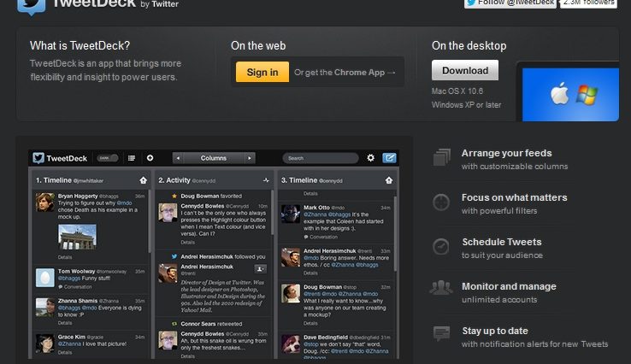Screen dimensions: 631x364
Task: Click the left arrow beside Columns
Action: click(x=178, y=158)
